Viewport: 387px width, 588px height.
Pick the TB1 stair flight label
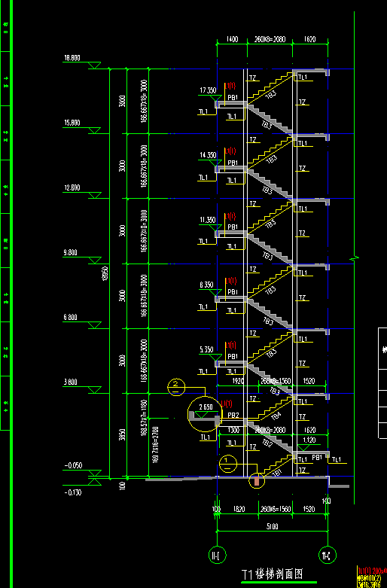[x=276, y=472]
